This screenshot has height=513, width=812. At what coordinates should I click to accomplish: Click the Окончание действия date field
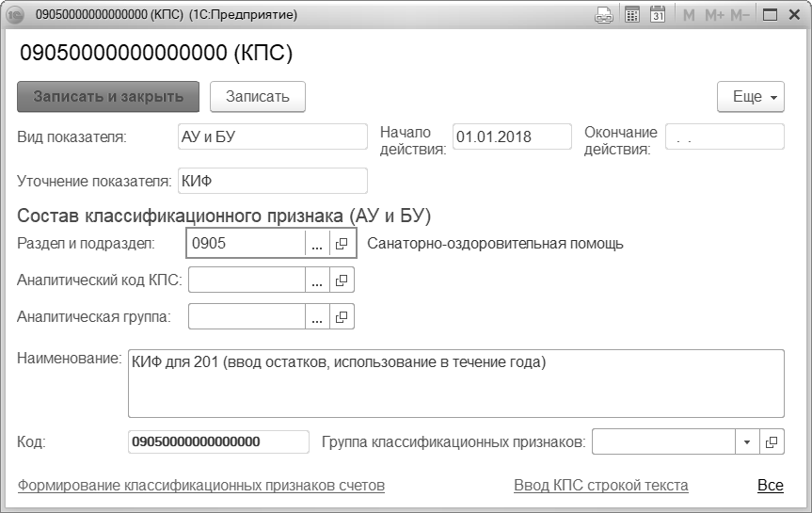(x=724, y=136)
